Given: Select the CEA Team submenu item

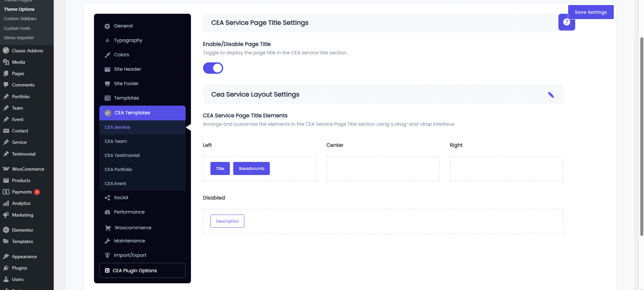Looking at the screenshot, I should click(x=116, y=141).
